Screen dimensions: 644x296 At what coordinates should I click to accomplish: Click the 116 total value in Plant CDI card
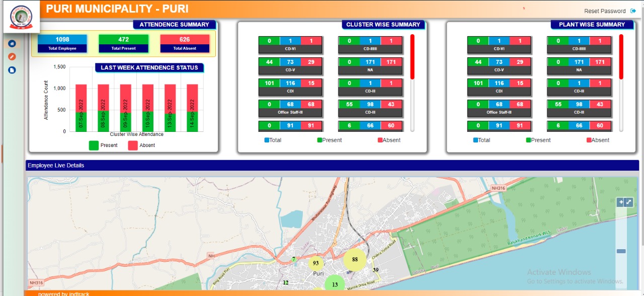point(499,83)
